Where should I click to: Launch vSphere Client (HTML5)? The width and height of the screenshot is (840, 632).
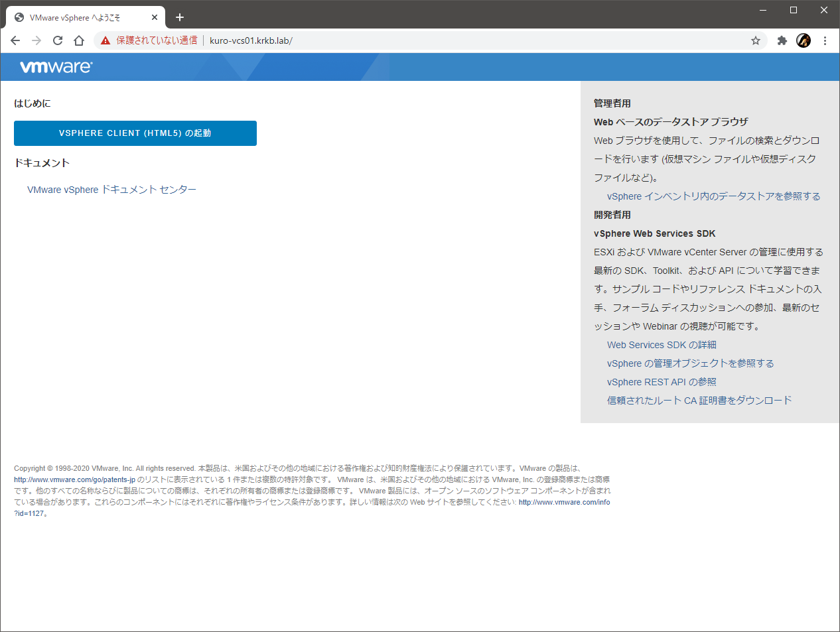[x=135, y=133]
